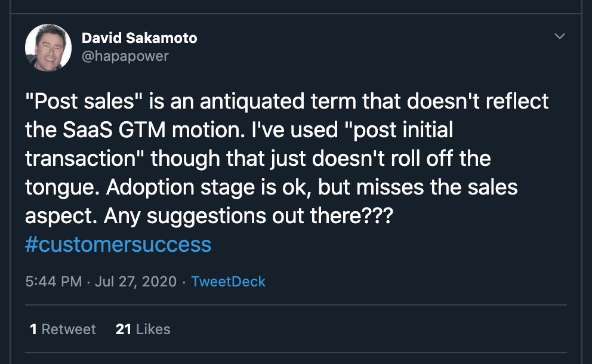592x364 pixels.
Task: Click the number 21 likes count
Action: [x=124, y=329]
